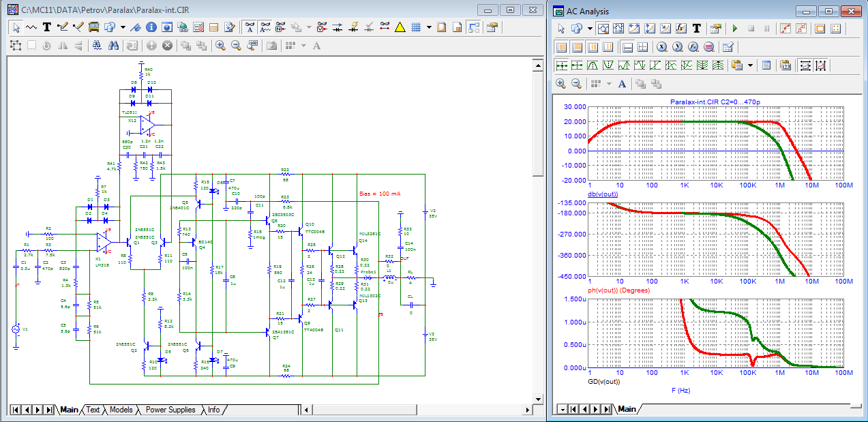Click the blue Info icon

click(x=152, y=27)
